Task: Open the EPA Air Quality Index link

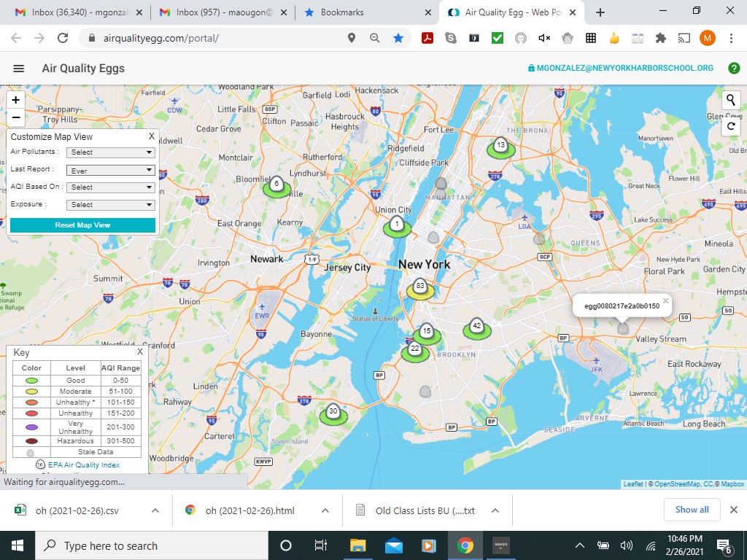Action: (84, 464)
